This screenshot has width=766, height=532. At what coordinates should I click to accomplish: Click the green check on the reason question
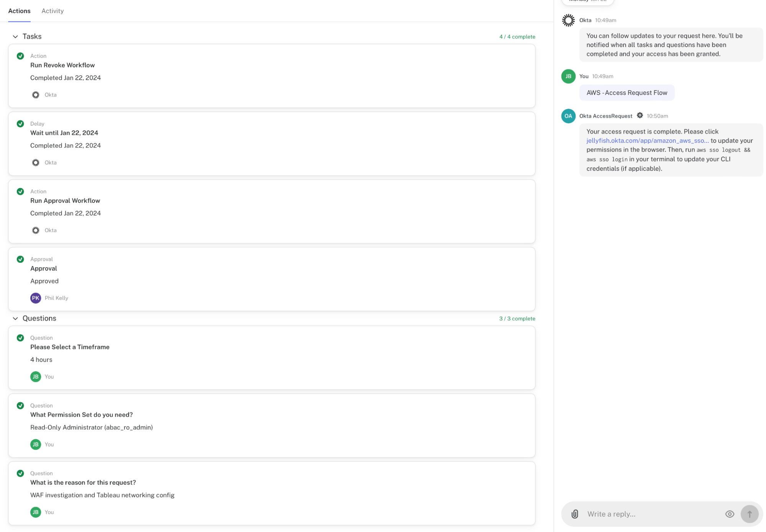coord(20,473)
